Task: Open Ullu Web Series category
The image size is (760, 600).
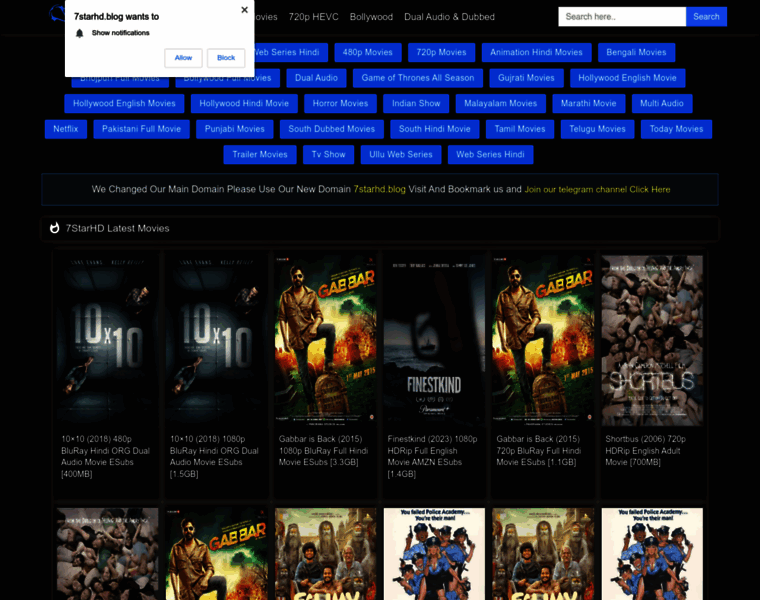Action: click(401, 155)
